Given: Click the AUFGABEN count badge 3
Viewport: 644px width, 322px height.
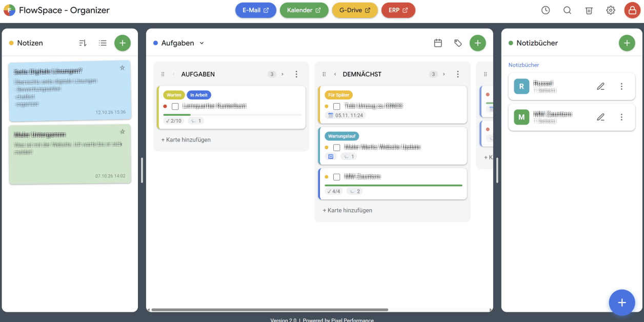Looking at the screenshot, I should [x=272, y=74].
